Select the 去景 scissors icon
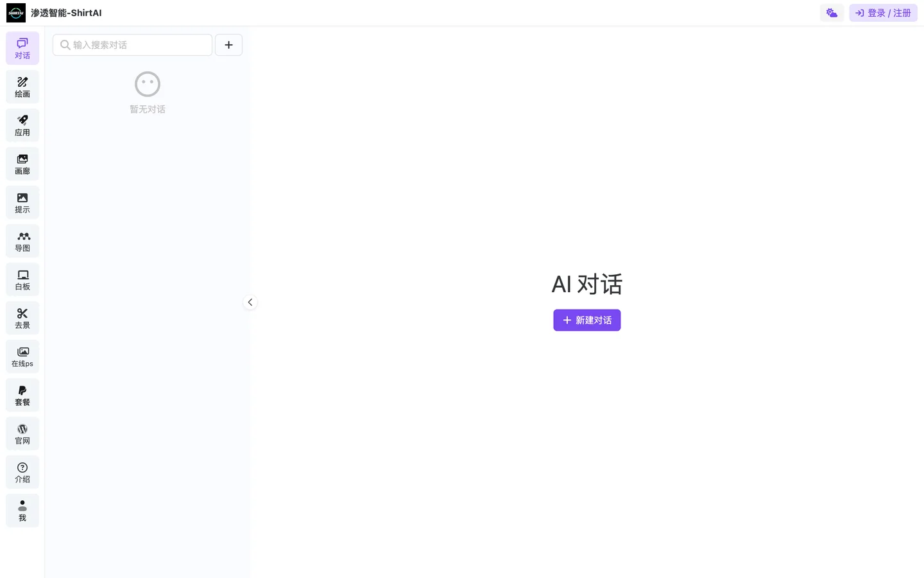This screenshot has height=578, width=924. click(x=22, y=318)
